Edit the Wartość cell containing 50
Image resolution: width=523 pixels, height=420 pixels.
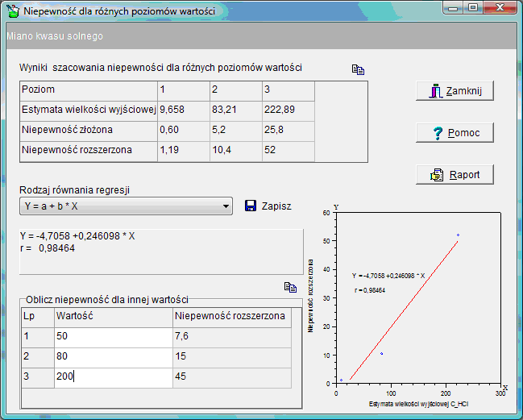click(x=113, y=336)
